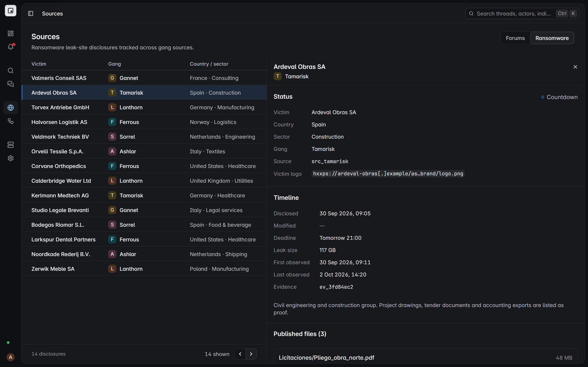588x367 pixels.
Task: Open the dashboard grid icon in sidebar
Action: click(x=10, y=33)
